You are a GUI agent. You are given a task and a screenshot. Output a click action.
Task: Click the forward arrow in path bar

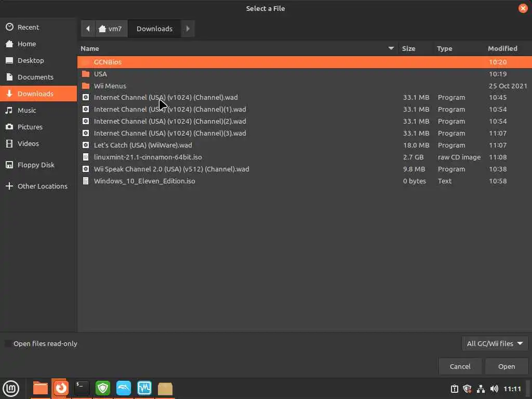pos(188,29)
